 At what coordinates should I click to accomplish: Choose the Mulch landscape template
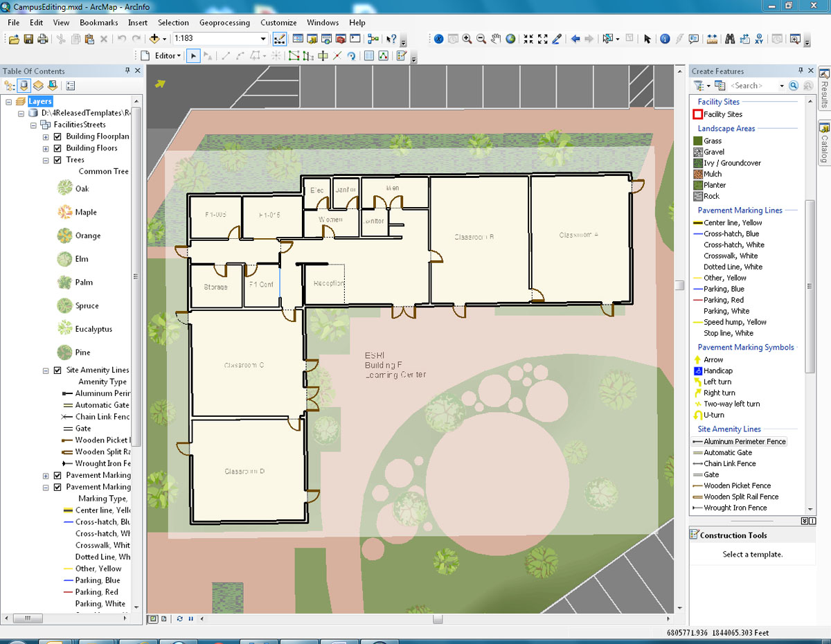707,174
